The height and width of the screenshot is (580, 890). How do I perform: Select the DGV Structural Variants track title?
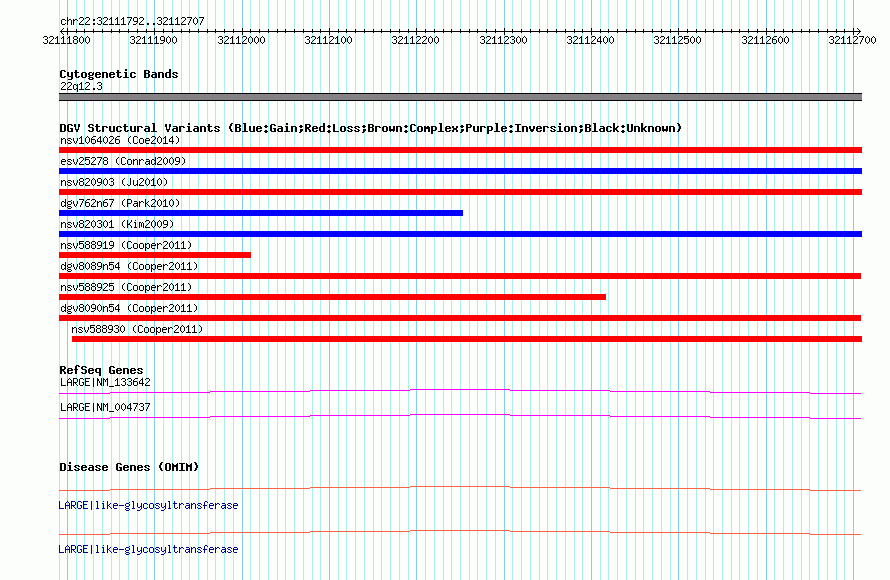click(370, 128)
